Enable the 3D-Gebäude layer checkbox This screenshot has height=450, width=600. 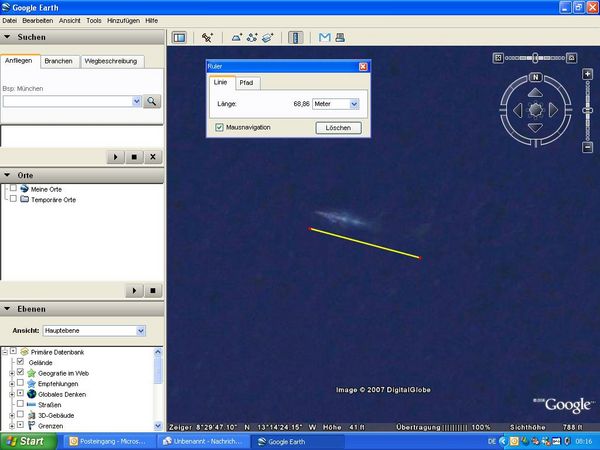click(x=21, y=414)
